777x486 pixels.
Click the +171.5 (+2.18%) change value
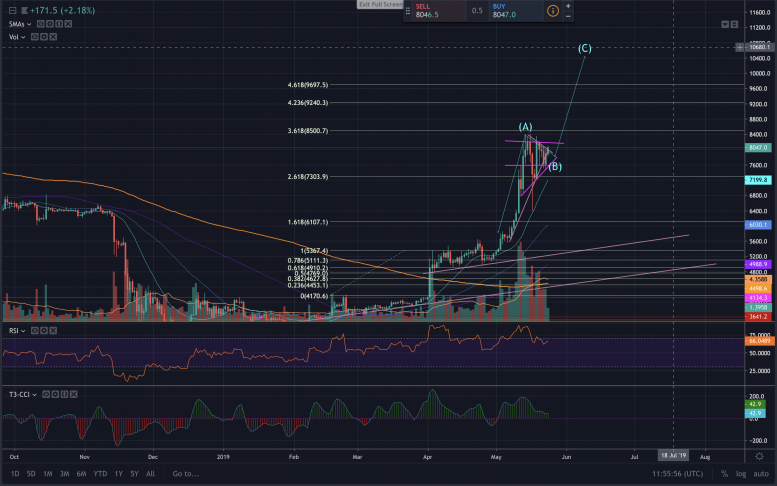pos(62,10)
